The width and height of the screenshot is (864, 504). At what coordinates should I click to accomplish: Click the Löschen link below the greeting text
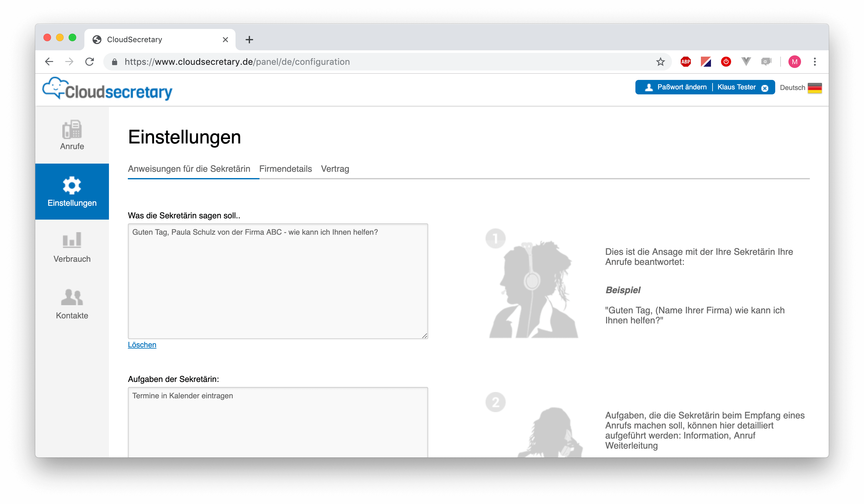pyautogui.click(x=142, y=345)
